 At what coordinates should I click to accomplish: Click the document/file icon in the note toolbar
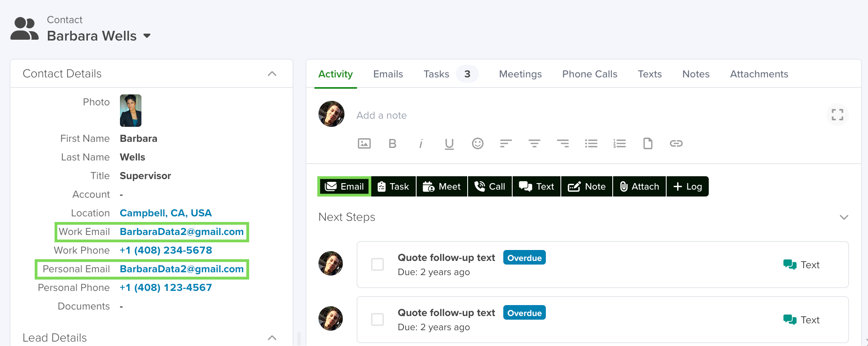click(648, 143)
